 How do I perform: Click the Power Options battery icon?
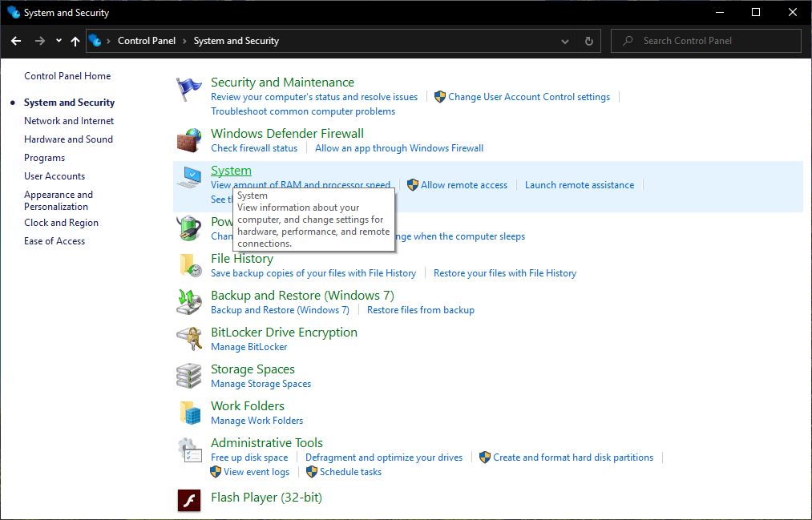point(188,228)
